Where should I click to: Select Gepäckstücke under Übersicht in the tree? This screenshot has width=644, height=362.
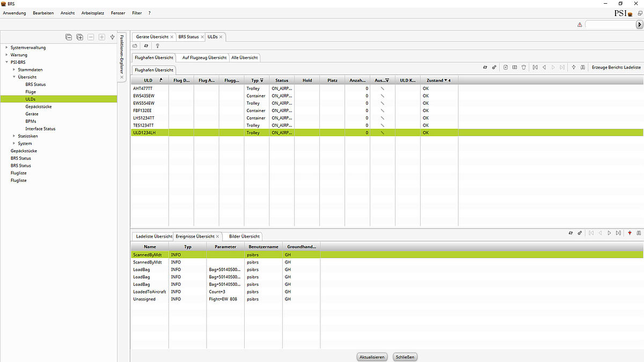click(38, 107)
